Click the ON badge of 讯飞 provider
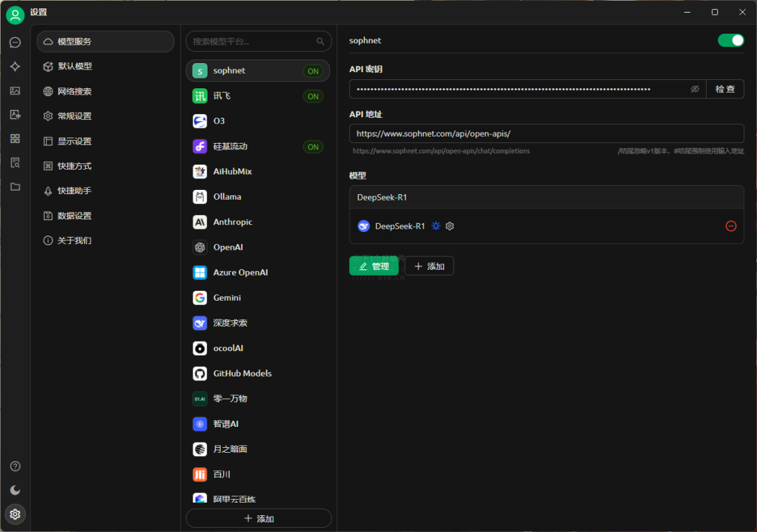The image size is (757, 532). tap(313, 97)
